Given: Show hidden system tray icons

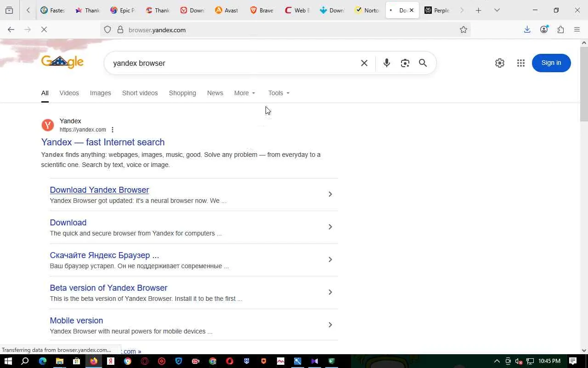Looking at the screenshot, I should click(x=497, y=361).
